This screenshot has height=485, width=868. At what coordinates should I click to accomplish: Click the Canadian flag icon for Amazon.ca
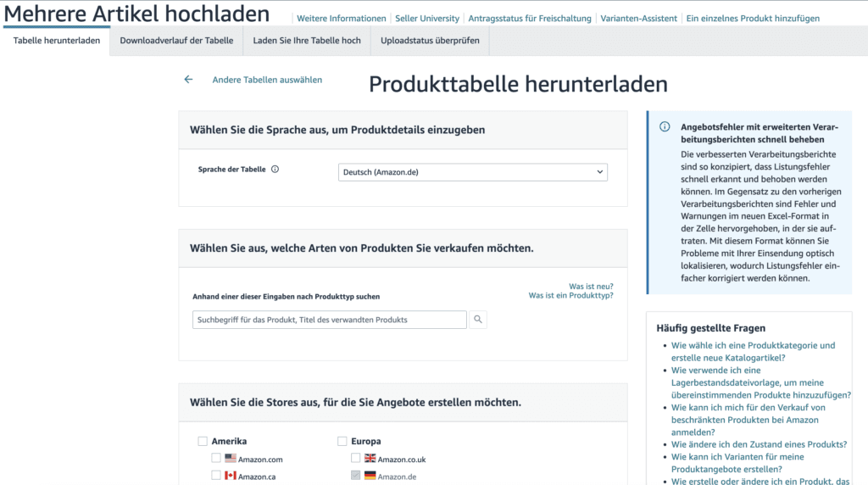(231, 476)
